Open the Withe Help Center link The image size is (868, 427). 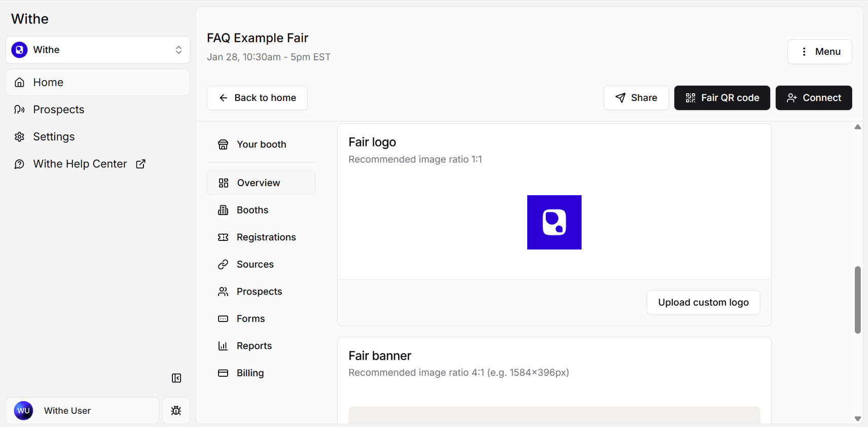pyautogui.click(x=97, y=164)
